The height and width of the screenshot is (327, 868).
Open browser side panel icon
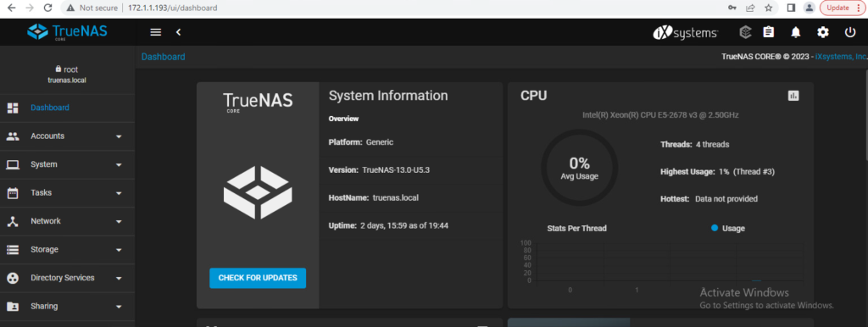[x=791, y=8]
